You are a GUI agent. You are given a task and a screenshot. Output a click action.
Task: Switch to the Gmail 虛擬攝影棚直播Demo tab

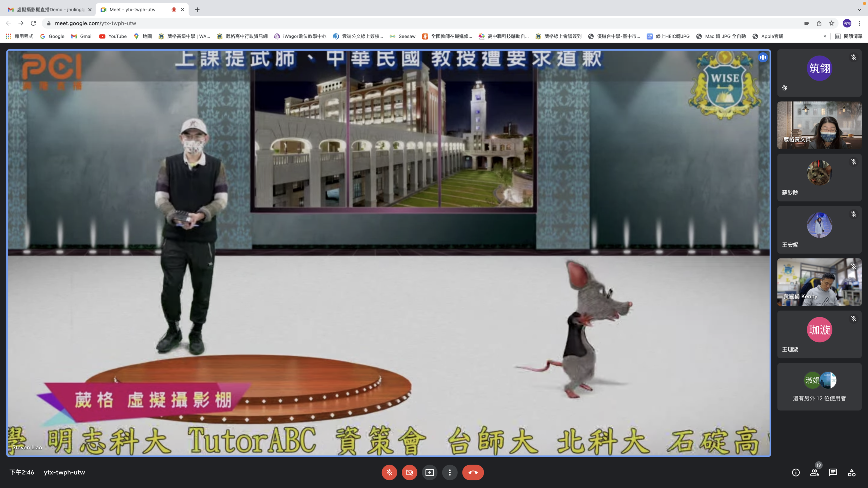click(x=49, y=9)
